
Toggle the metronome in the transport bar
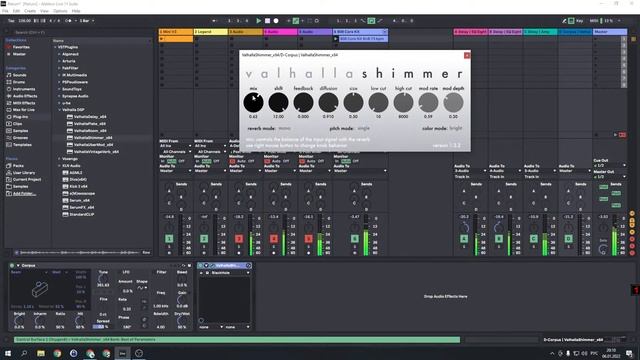[68, 20]
